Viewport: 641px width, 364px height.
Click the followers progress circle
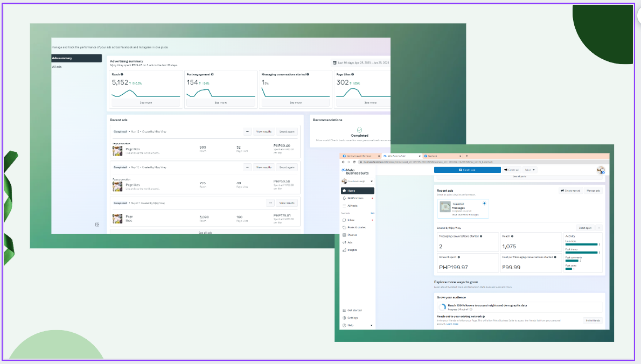[442, 307]
